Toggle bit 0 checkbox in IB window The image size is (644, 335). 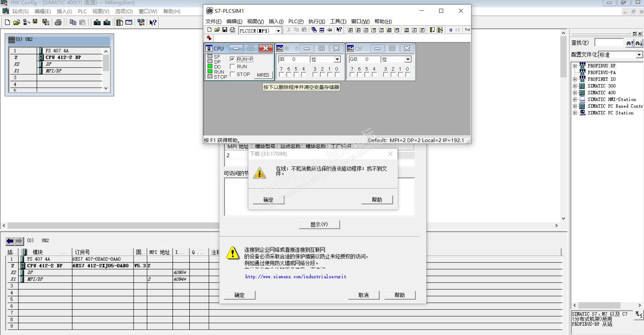(337, 75)
